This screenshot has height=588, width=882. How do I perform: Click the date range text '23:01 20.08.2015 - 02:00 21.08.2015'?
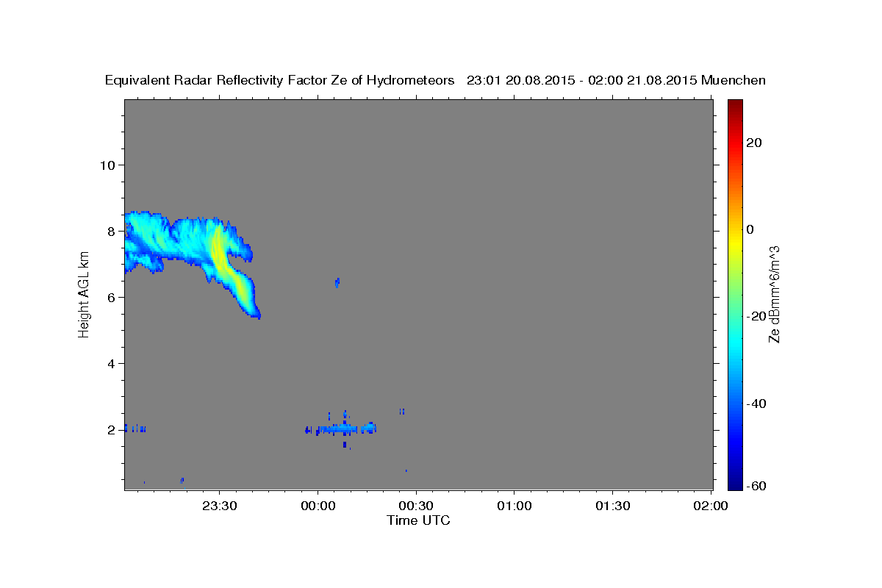tap(582, 80)
